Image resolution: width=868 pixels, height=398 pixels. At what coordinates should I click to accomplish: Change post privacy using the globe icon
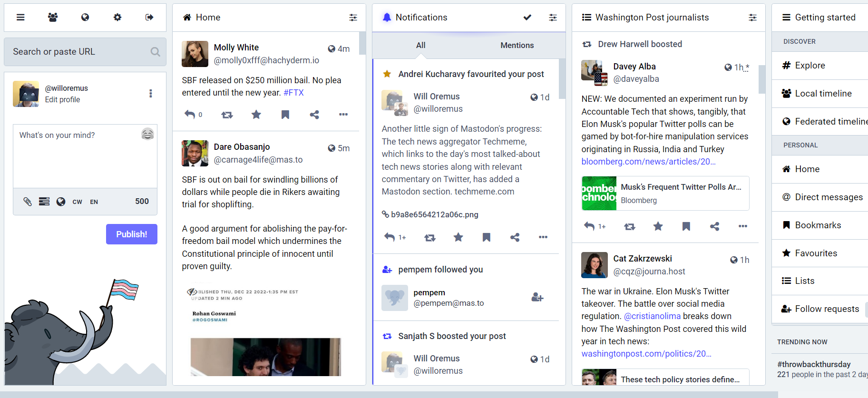pyautogui.click(x=61, y=202)
